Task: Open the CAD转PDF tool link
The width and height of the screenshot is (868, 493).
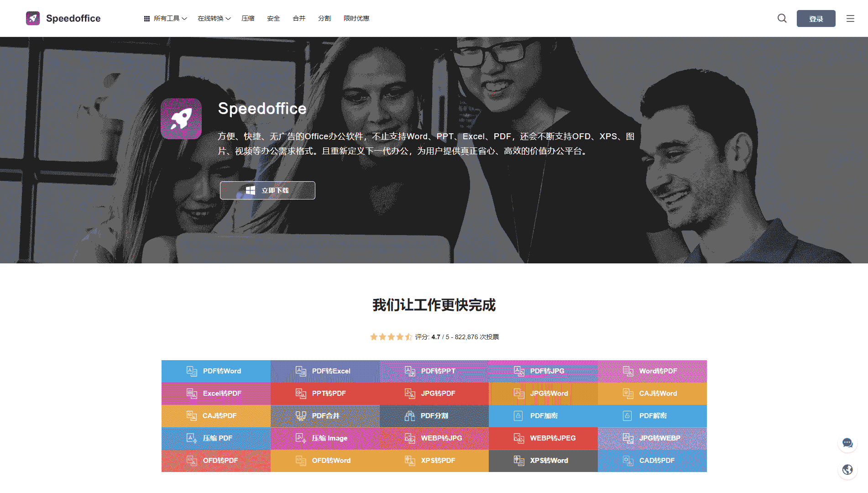Action: [x=652, y=461]
